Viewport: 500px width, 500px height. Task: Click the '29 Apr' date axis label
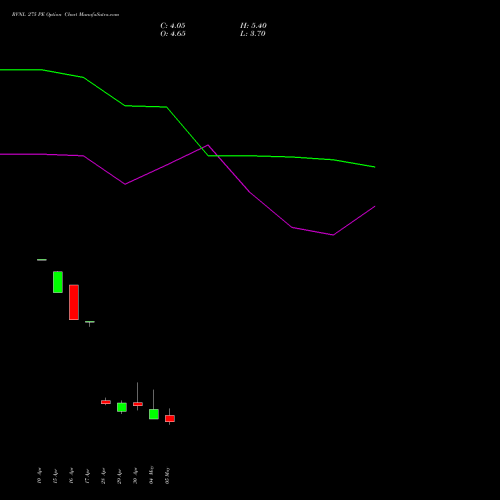pyautogui.click(x=119, y=476)
